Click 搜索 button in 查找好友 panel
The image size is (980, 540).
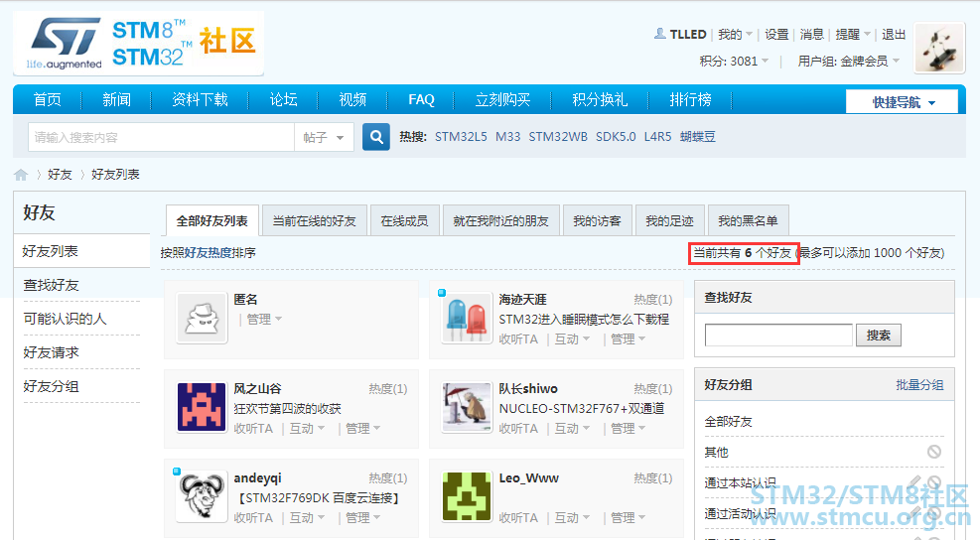point(878,335)
